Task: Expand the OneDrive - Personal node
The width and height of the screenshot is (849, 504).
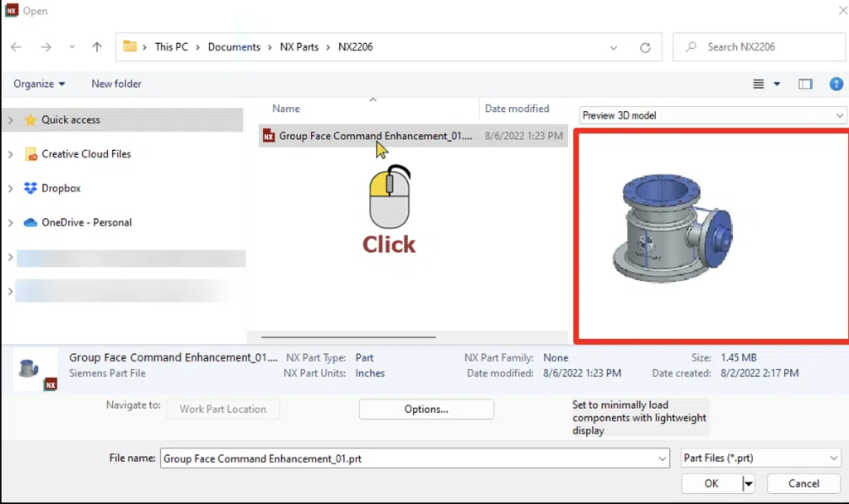Action: (x=10, y=222)
